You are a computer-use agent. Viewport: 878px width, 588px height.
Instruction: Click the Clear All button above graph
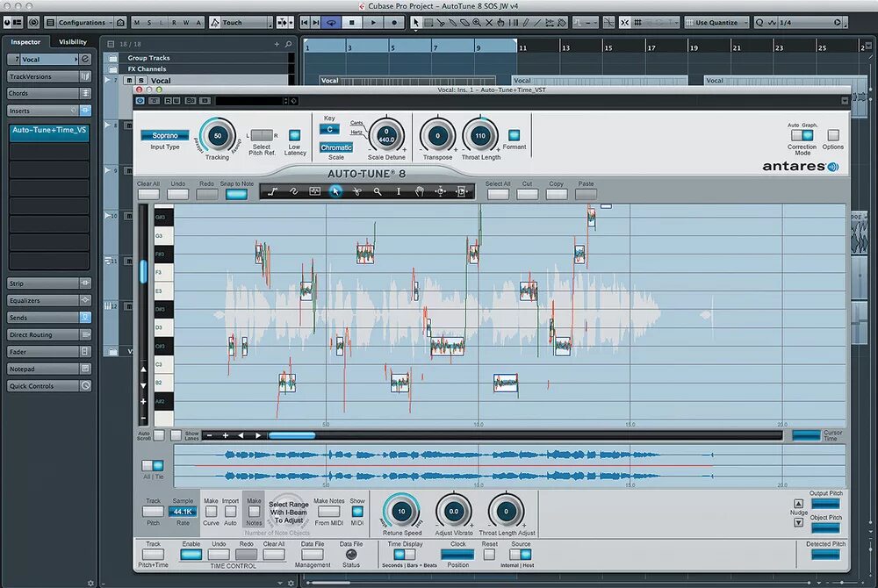click(x=149, y=194)
